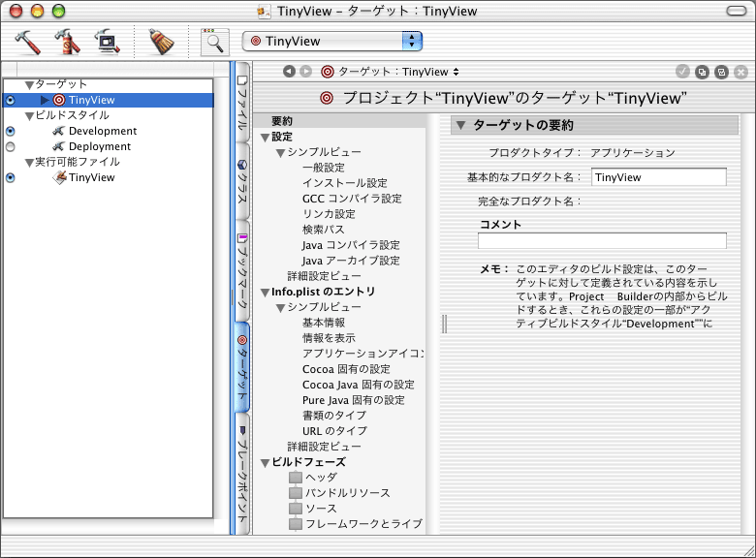Viewport: 756px width, 558px height.
Task: Click the magnifying glass find icon
Action: [x=213, y=42]
